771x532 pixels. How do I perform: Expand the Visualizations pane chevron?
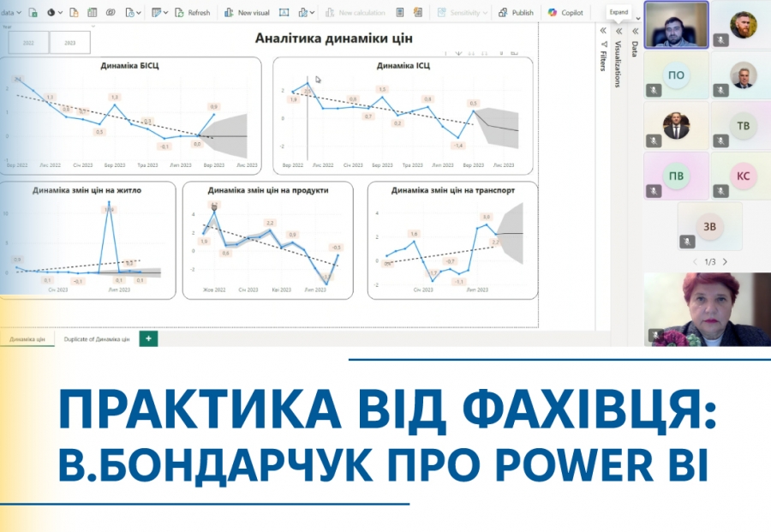point(619,32)
